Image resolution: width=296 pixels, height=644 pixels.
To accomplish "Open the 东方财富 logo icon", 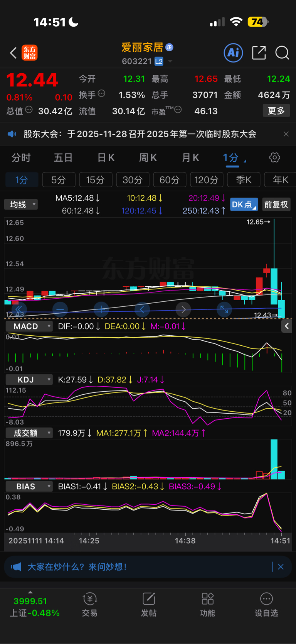I will pyautogui.click(x=30, y=53).
